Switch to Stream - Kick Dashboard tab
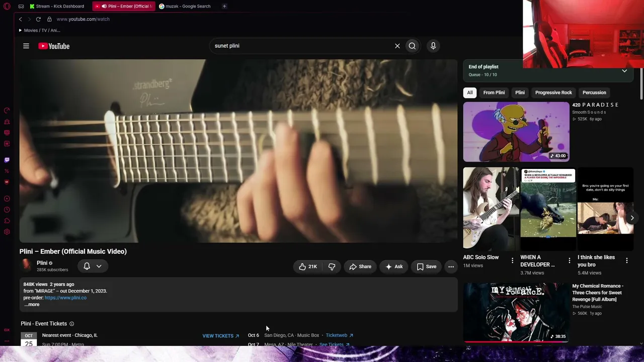 tap(57, 6)
